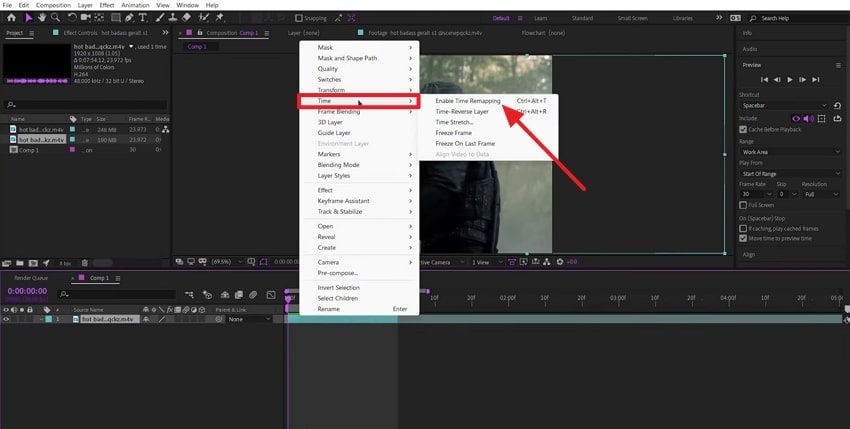
Task: Select the Pan Behind anchor point tool
Action: 99,18
